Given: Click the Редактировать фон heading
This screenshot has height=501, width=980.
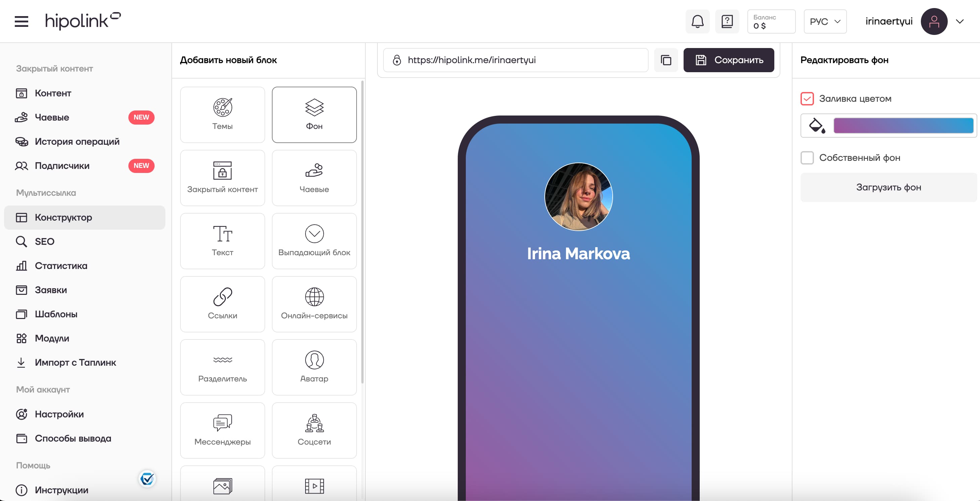Looking at the screenshot, I should point(844,60).
